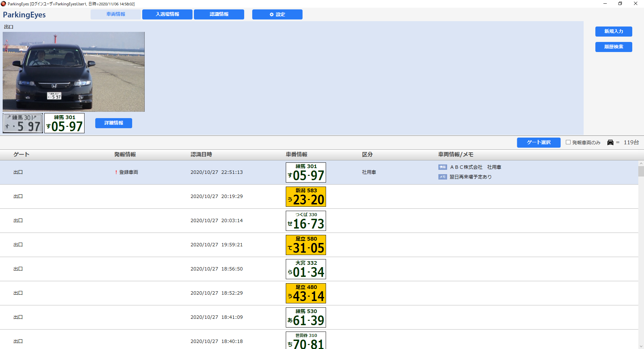The image size is (644, 349).
Task: Click the 情報 tag icon
Action: (x=443, y=167)
